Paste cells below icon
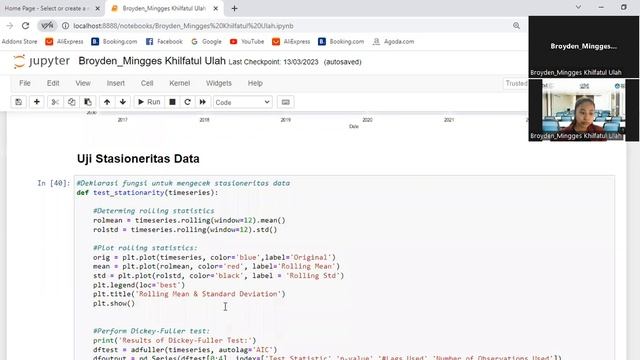 pos(88,102)
